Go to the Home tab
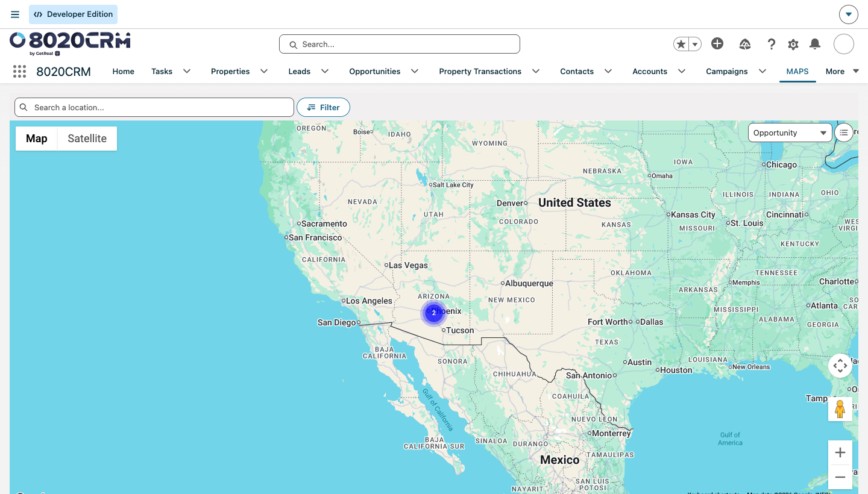 pos(124,71)
